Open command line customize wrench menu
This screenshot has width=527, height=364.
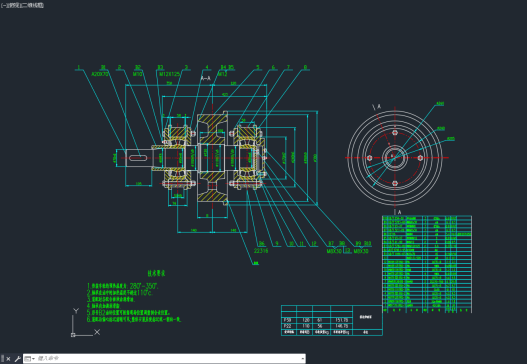pos(17,359)
